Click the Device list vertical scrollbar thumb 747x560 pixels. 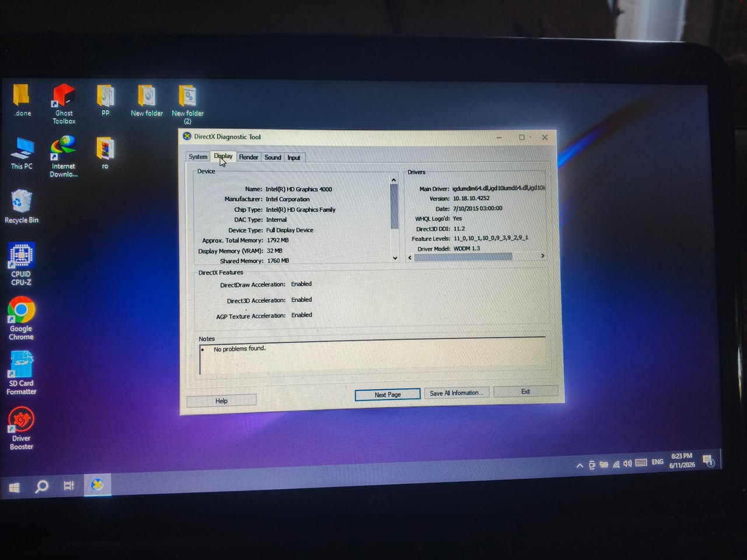click(x=395, y=207)
